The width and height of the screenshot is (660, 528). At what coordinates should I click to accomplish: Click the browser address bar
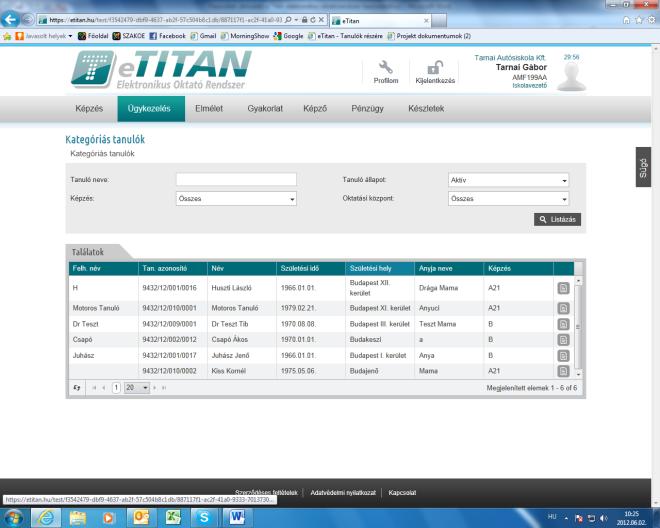(165, 20)
